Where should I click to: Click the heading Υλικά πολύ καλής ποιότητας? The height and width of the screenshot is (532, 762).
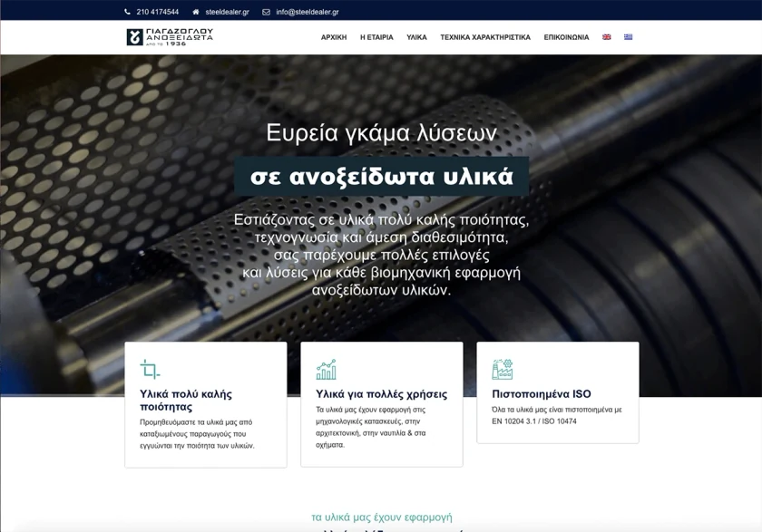(x=186, y=401)
